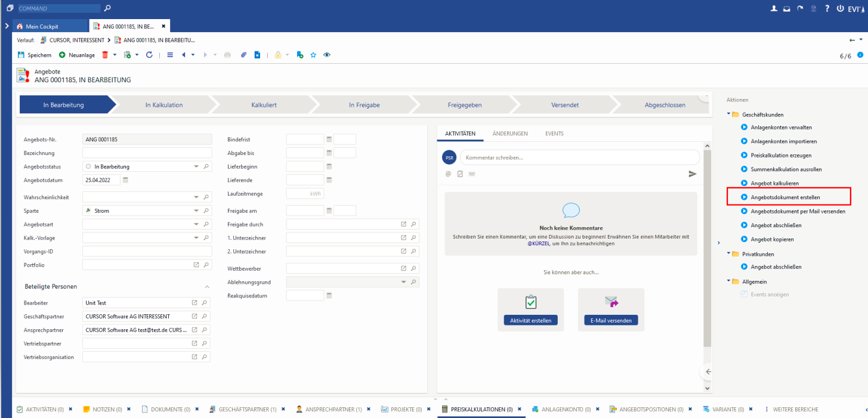Toggle the eye watch icon in toolbar
Screen dimensions: 868x418
326,55
